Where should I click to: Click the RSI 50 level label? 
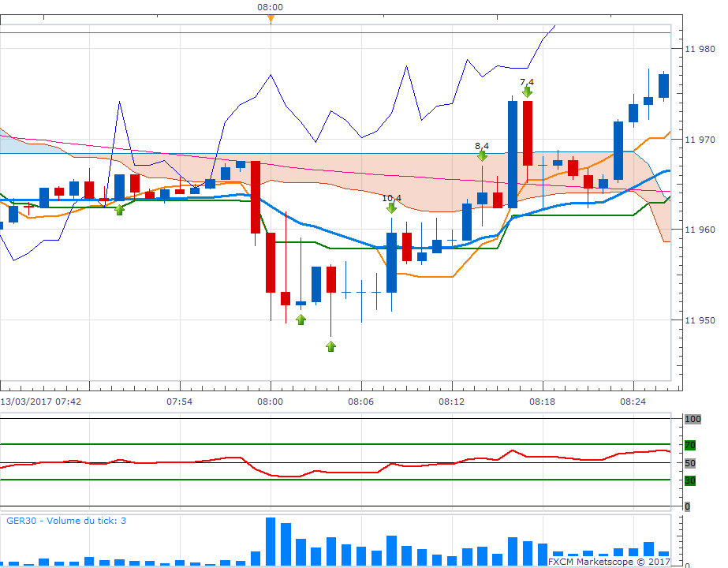(x=690, y=463)
